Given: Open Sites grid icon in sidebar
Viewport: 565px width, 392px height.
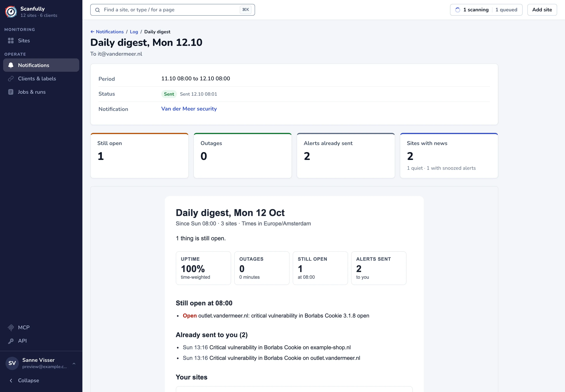Looking at the screenshot, I should click(x=11, y=41).
